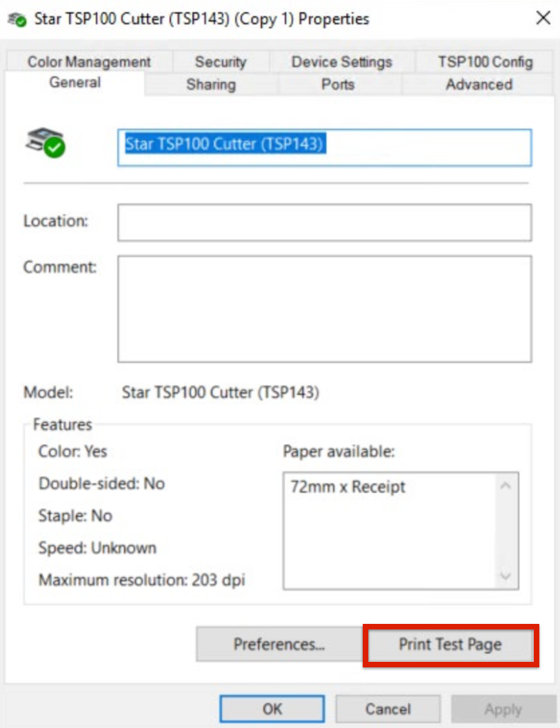Open the Advanced tab

coord(479,85)
